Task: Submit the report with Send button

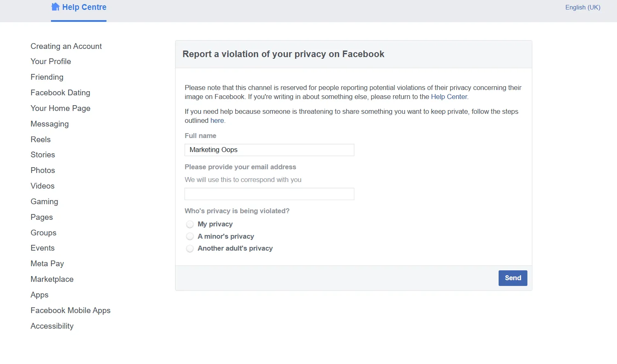Action: (x=513, y=278)
